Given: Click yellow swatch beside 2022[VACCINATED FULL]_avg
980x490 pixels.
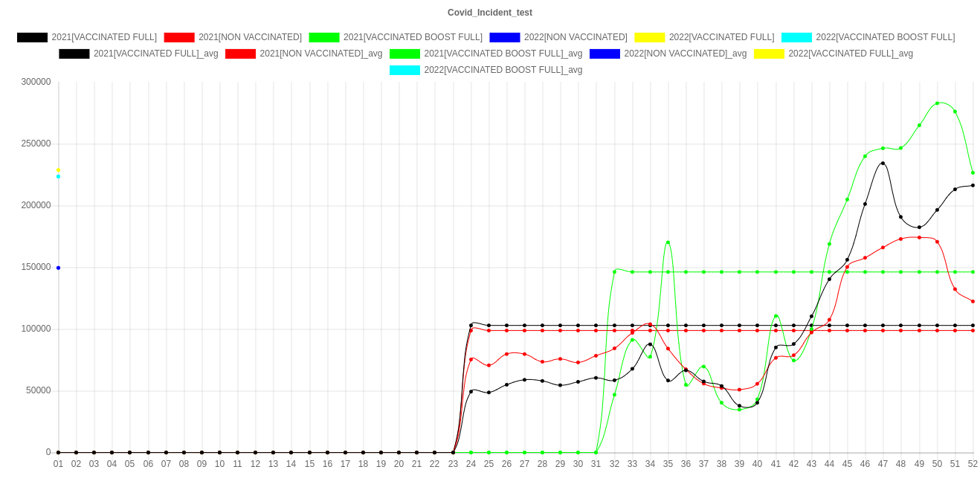Looking at the screenshot, I should tap(769, 54).
